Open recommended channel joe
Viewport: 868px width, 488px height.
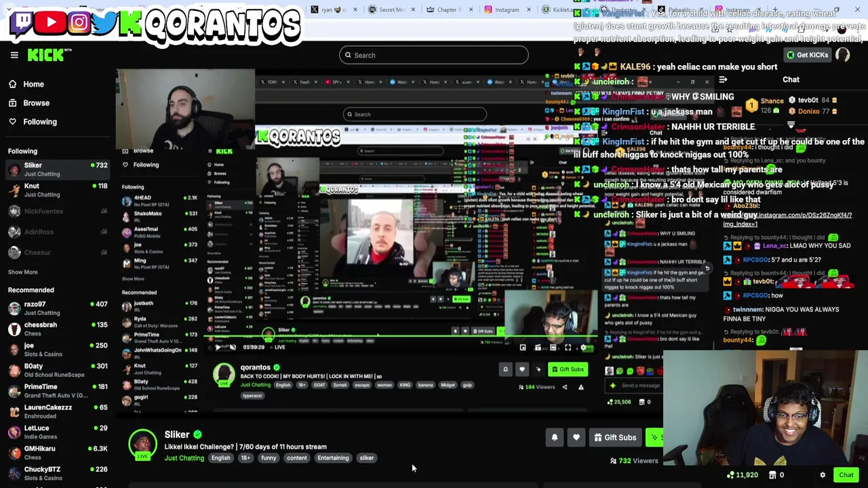(58, 350)
